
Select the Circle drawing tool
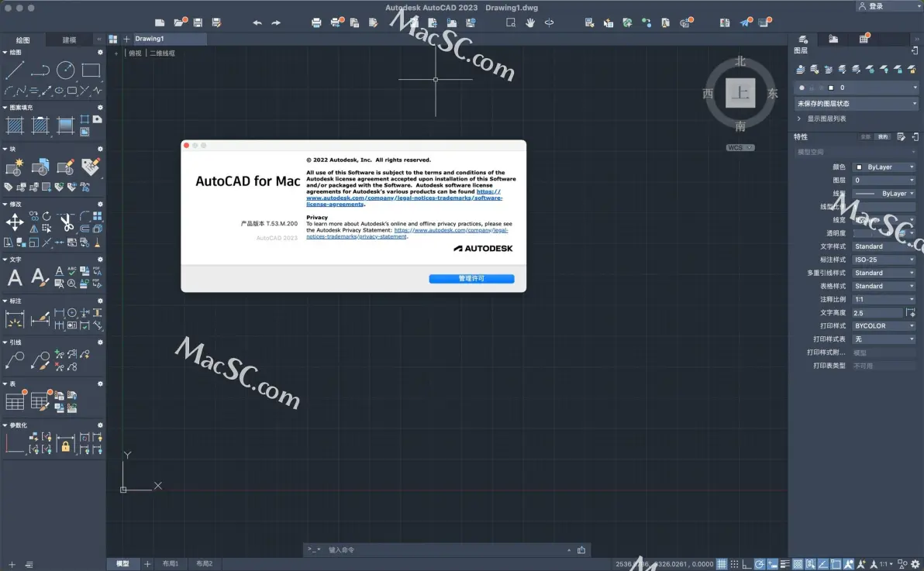[65, 71]
